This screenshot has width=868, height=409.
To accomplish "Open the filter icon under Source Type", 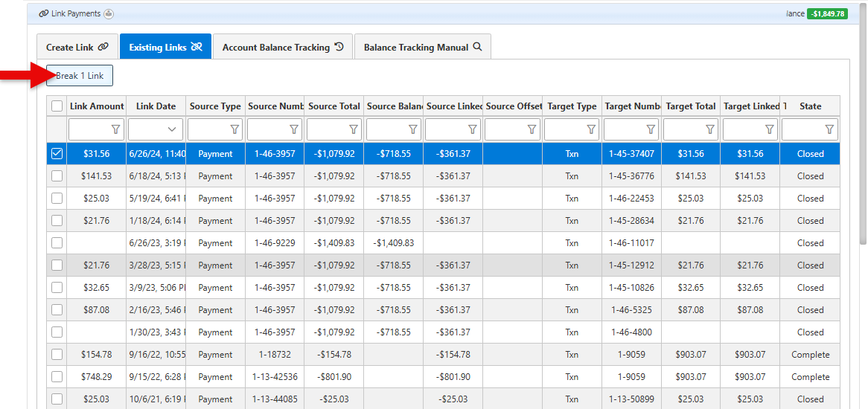I will pos(234,129).
